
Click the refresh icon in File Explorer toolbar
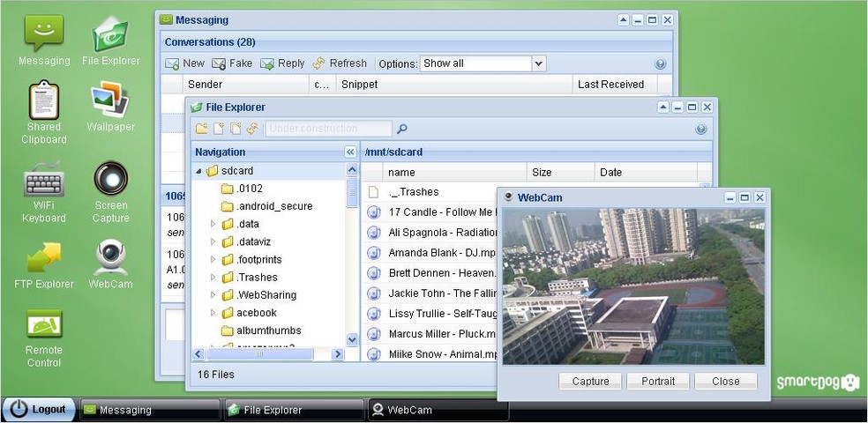(x=252, y=129)
